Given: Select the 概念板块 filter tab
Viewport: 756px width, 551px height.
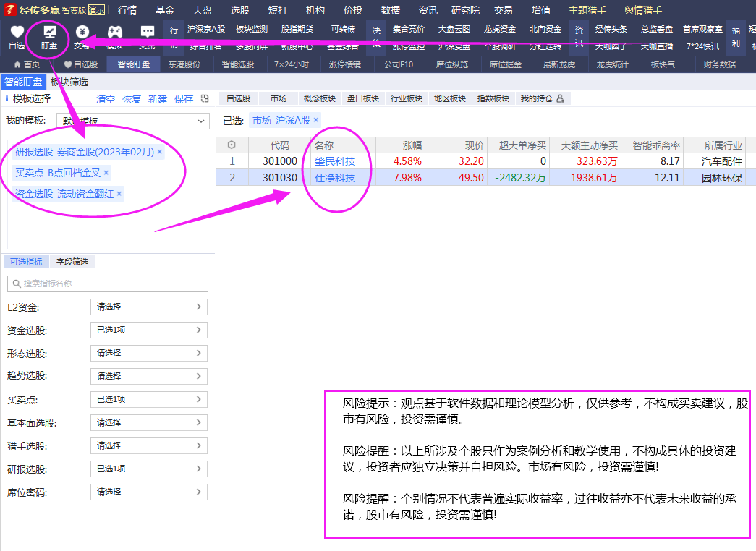Looking at the screenshot, I should click(x=320, y=99).
